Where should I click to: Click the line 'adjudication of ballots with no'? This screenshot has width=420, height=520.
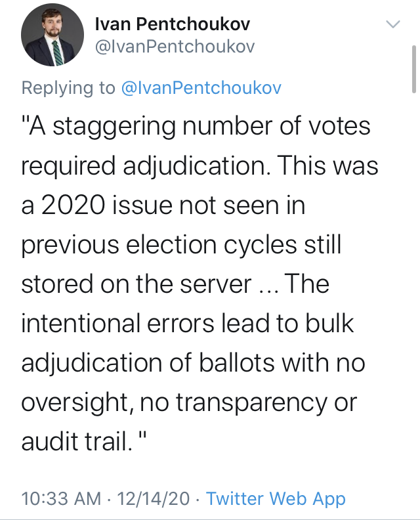coord(193,363)
